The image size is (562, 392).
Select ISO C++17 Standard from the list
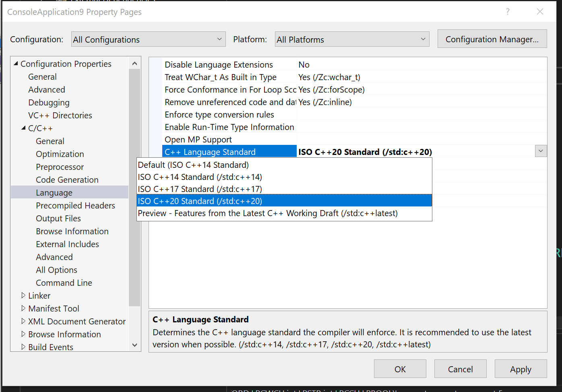200,189
